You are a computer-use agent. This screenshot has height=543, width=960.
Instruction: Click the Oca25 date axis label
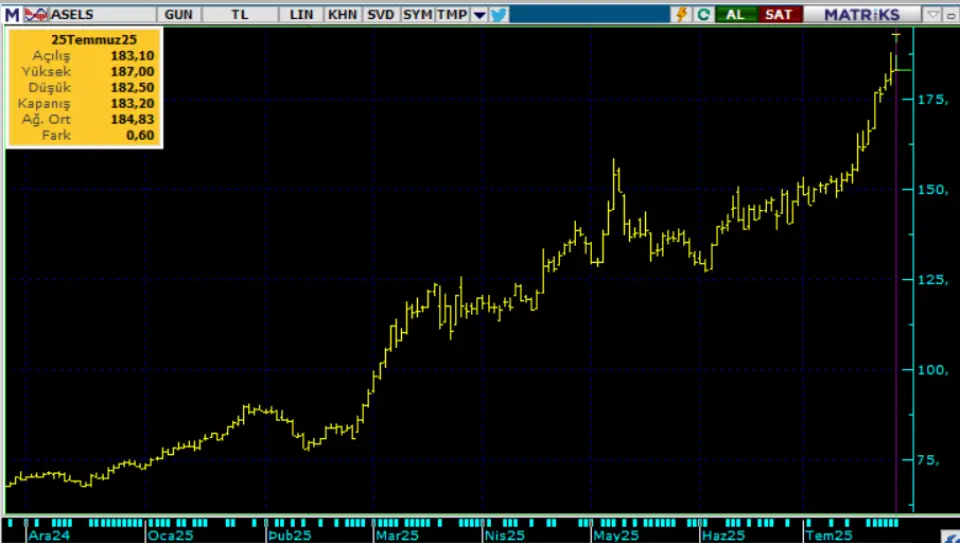(x=171, y=536)
